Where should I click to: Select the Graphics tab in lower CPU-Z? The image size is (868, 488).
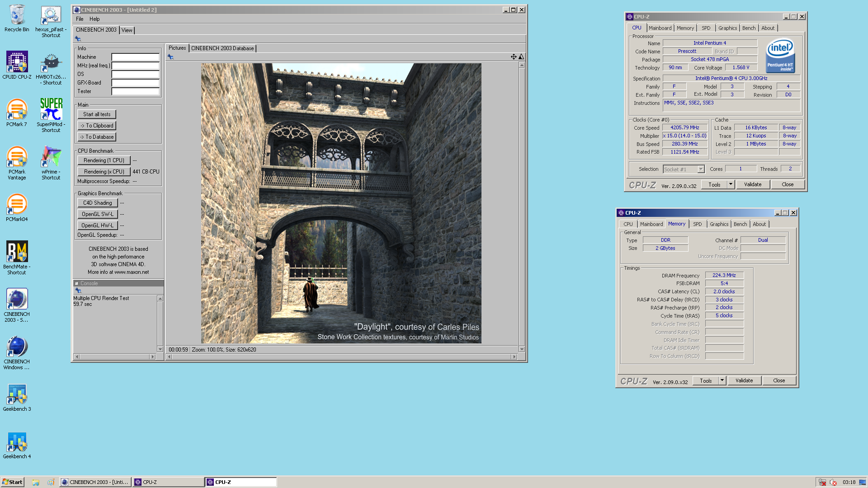(719, 224)
